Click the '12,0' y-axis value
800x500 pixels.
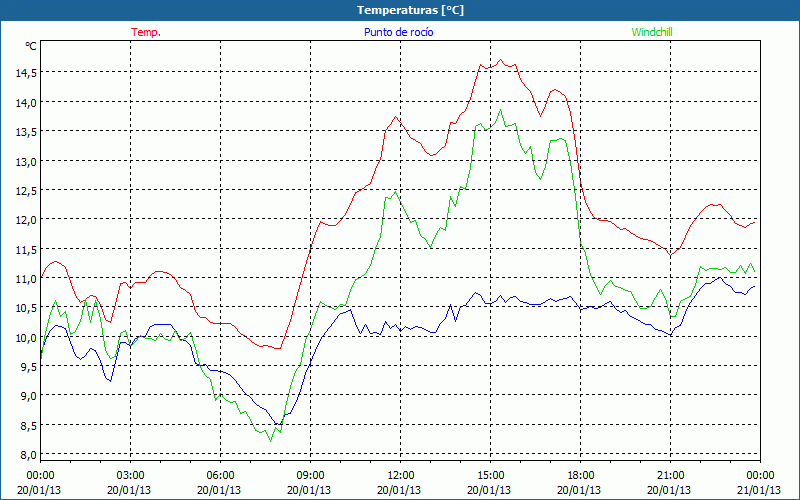point(26,220)
